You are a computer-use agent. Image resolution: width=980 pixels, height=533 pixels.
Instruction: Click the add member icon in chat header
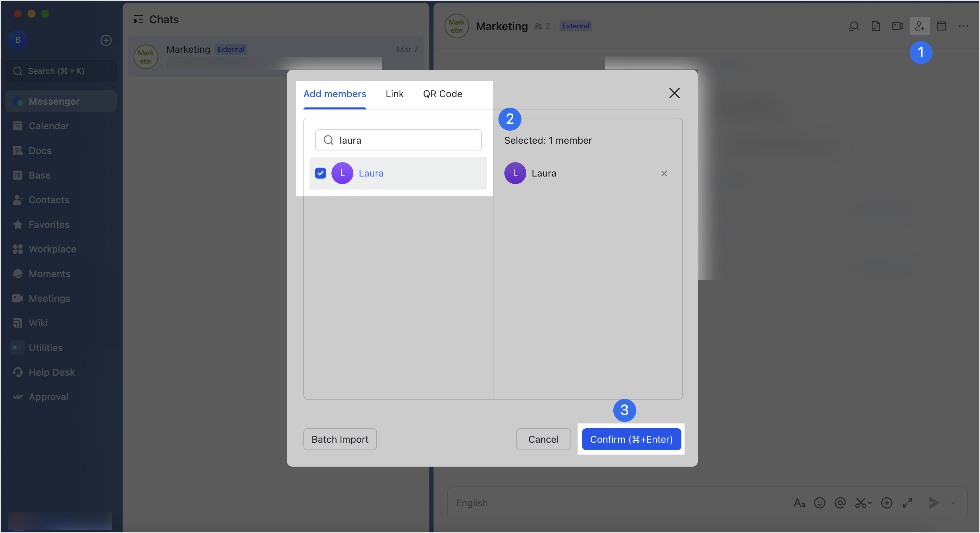pos(919,26)
